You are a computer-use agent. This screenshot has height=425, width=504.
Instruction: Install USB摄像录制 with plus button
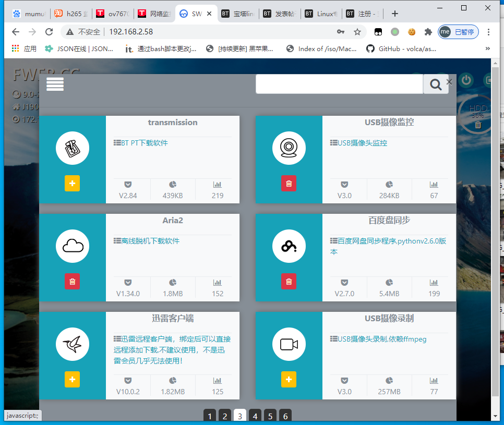289,380
